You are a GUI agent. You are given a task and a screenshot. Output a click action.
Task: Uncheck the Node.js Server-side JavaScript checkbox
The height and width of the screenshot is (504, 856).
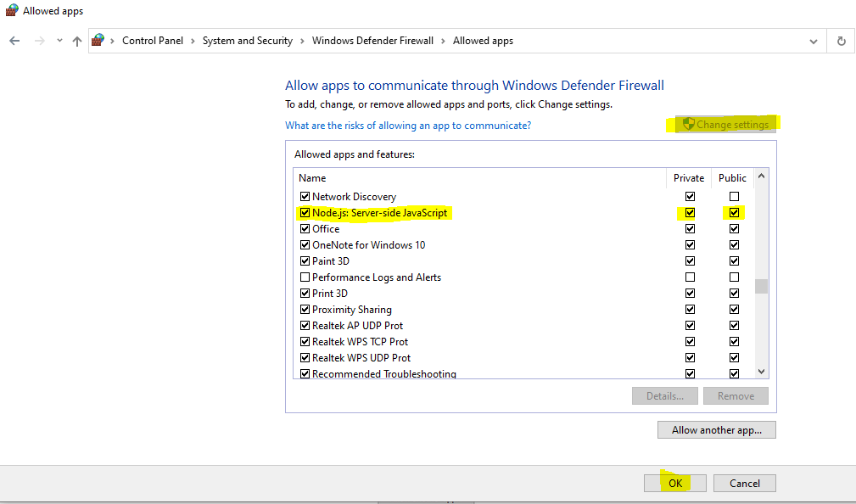305,212
